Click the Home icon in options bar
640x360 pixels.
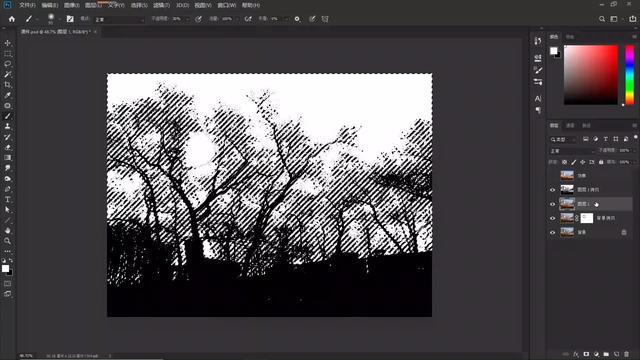coord(12,19)
